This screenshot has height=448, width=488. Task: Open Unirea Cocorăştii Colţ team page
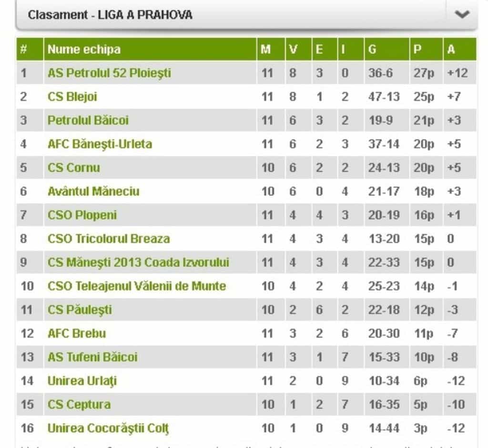tap(108, 428)
